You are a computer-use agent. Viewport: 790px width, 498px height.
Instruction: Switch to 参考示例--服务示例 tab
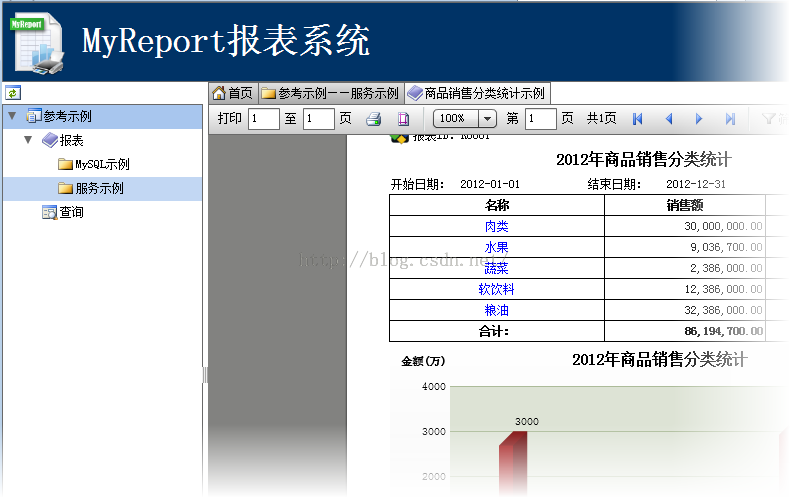pos(331,93)
